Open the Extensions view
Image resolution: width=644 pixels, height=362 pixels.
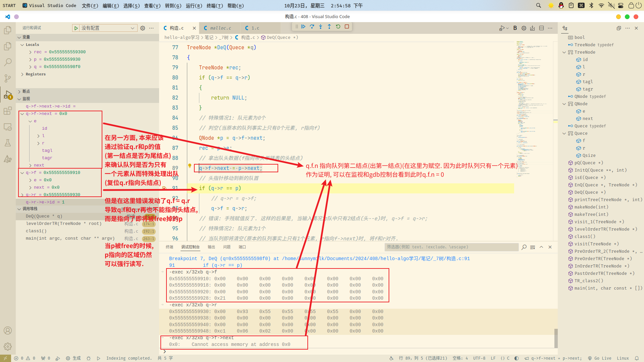8,111
